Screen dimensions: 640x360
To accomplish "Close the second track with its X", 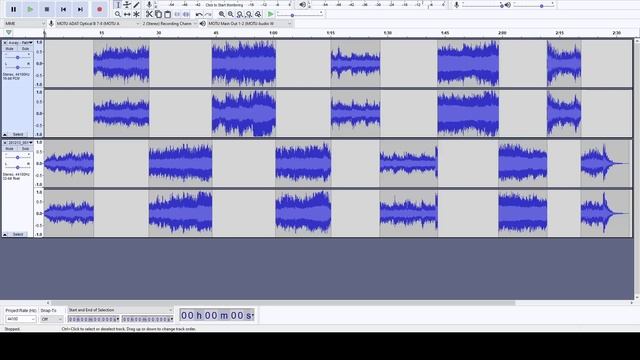I will pos(5,143).
